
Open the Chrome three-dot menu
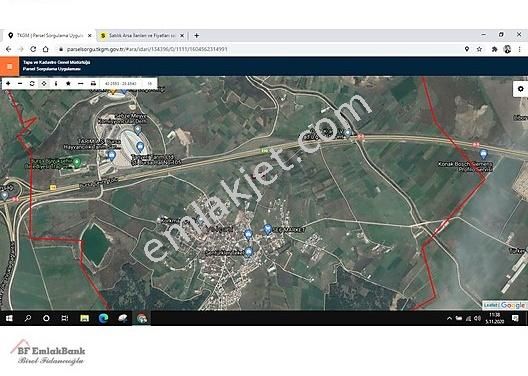coord(520,49)
